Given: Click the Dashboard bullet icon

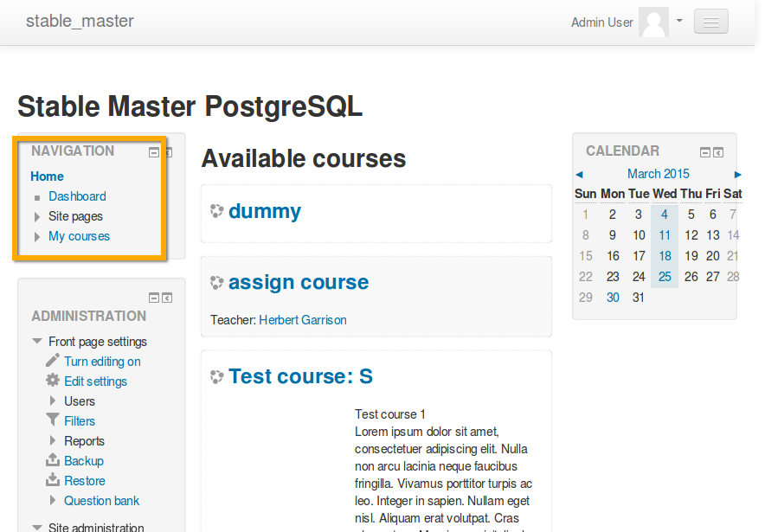Looking at the screenshot, I should (x=37, y=198).
